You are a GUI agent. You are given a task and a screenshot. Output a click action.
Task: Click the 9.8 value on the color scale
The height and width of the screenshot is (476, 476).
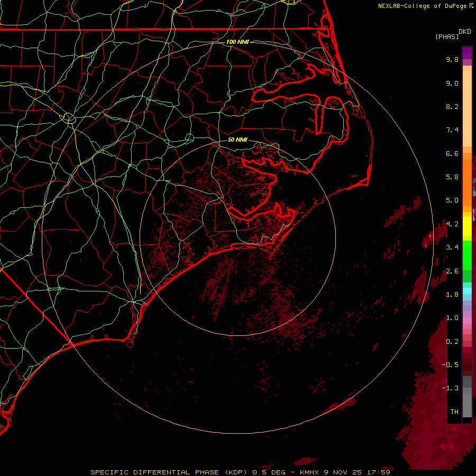[x=452, y=60]
